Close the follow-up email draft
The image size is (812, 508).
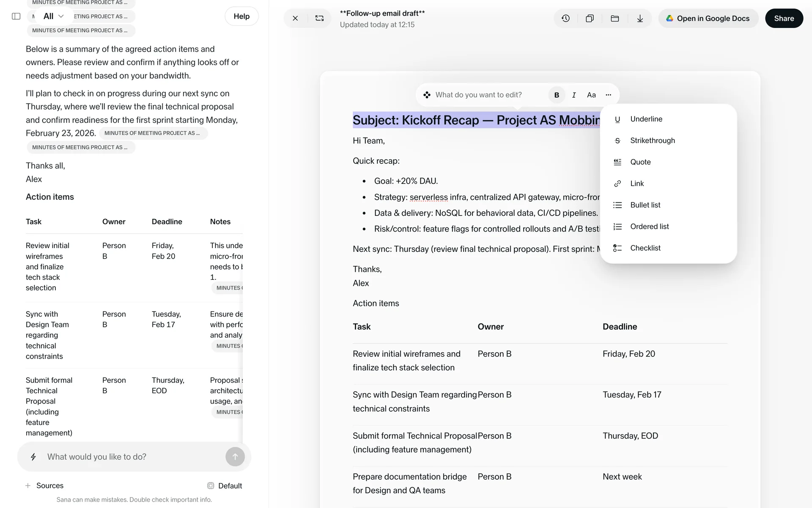pyautogui.click(x=295, y=19)
